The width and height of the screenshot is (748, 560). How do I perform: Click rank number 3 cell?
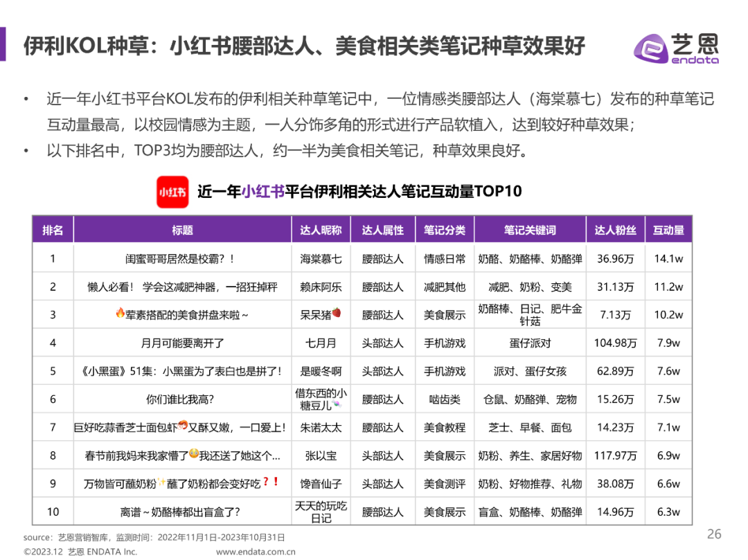click(53, 315)
